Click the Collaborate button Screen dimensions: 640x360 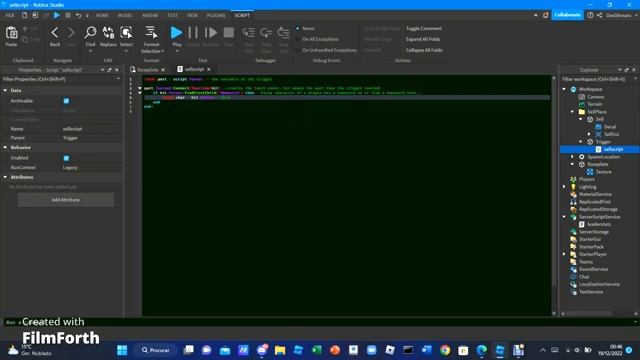pyautogui.click(x=567, y=15)
